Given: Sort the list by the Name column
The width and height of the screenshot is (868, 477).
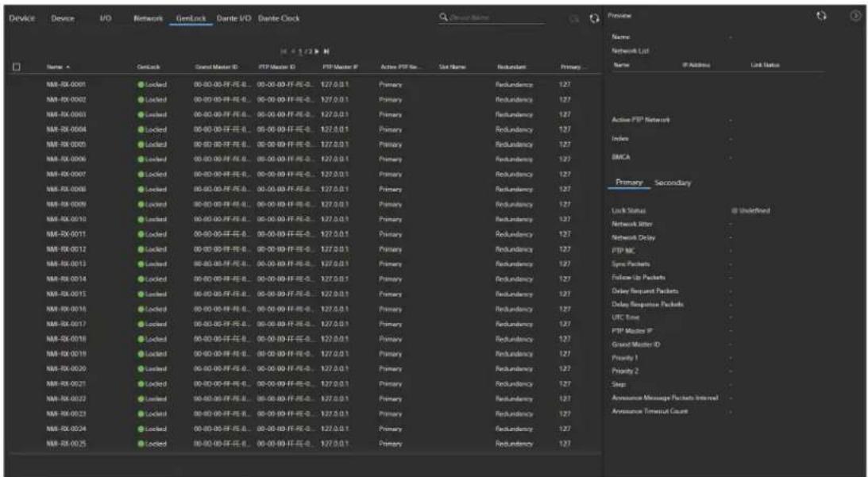Looking at the screenshot, I should point(58,67).
